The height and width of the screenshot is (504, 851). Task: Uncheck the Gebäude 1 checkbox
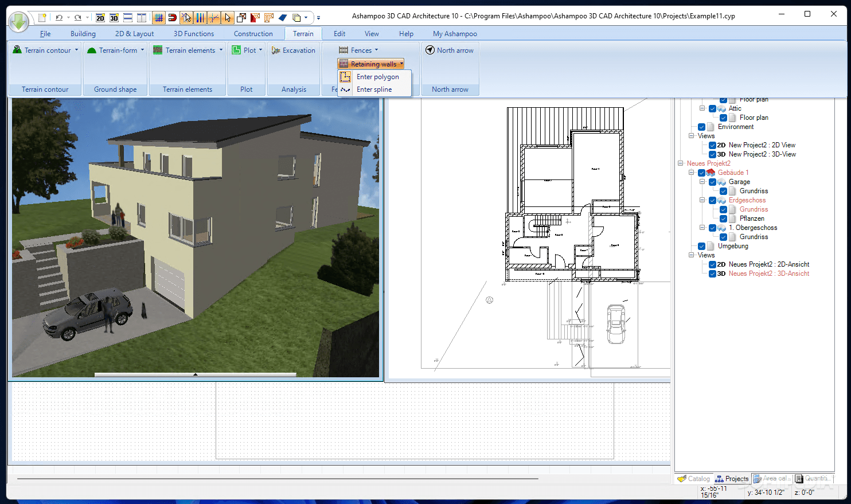tap(701, 173)
